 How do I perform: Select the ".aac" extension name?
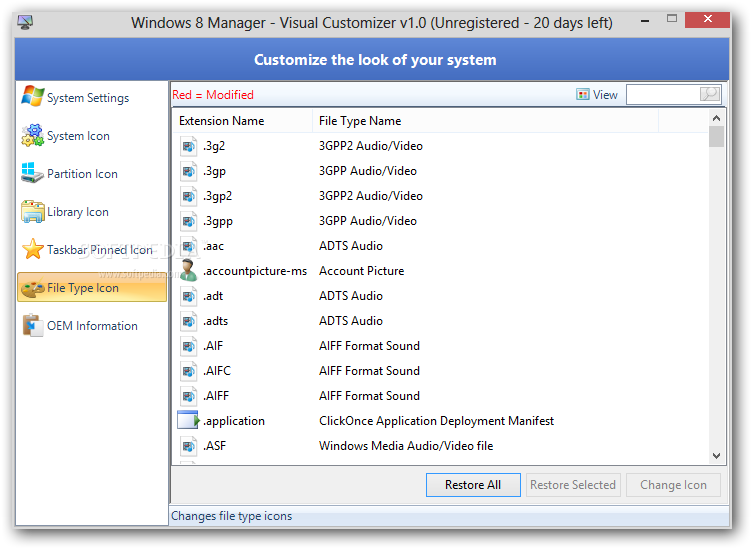click(213, 246)
